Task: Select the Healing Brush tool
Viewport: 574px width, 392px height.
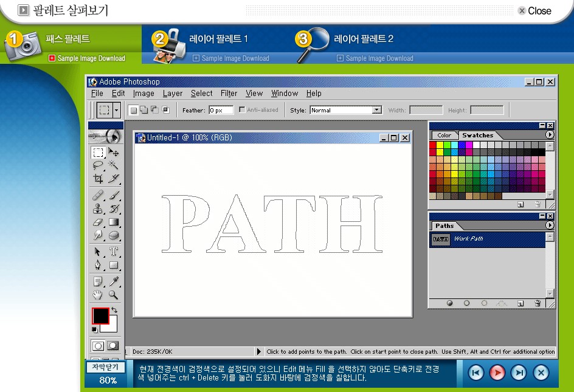Action: tap(98, 195)
